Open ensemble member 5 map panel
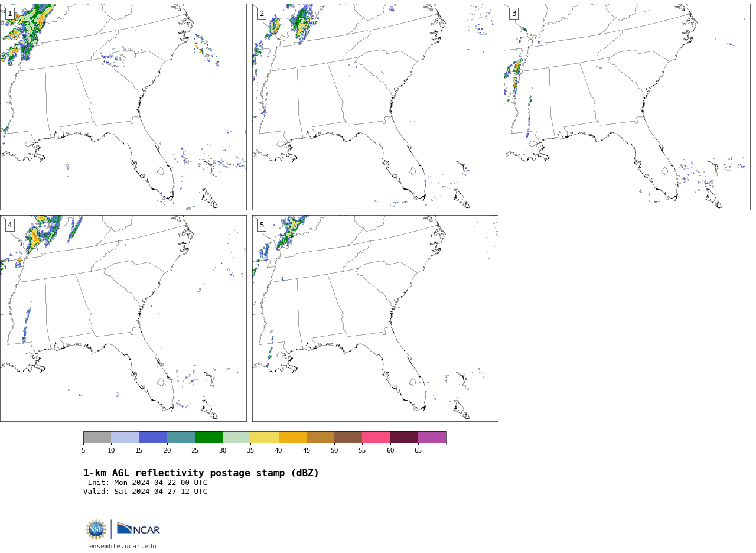Image resolution: width=756 pixels, height=553 pixels. 375,318
